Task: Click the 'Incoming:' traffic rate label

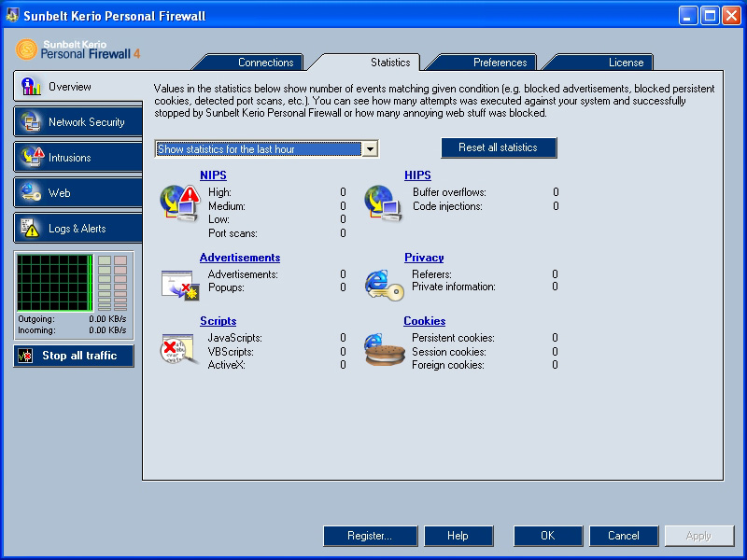Action: [36, 330]
